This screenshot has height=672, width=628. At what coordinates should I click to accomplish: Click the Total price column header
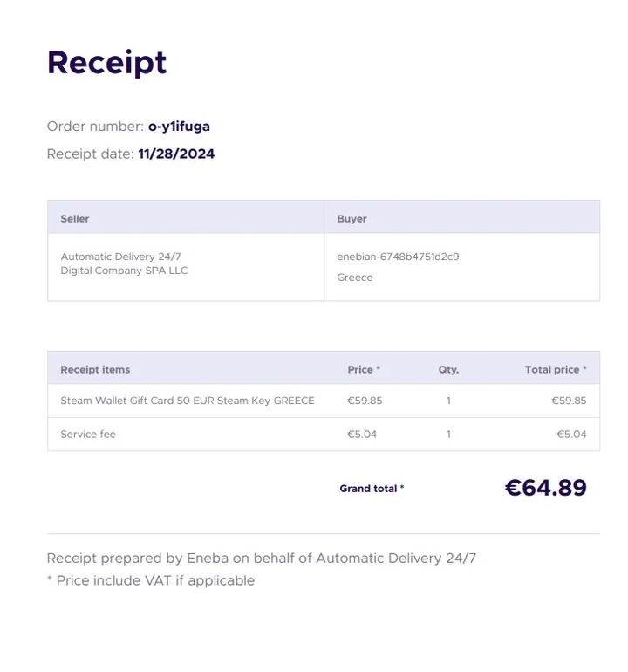555,370
